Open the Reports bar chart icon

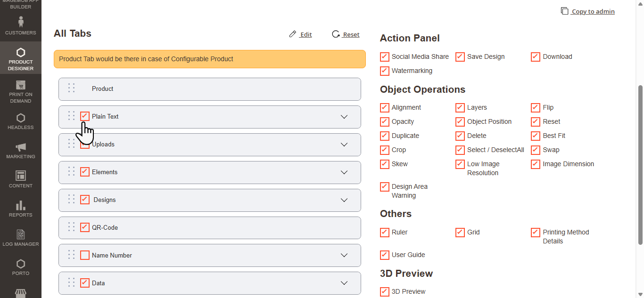pyautogui.click(x=21, y=205)
